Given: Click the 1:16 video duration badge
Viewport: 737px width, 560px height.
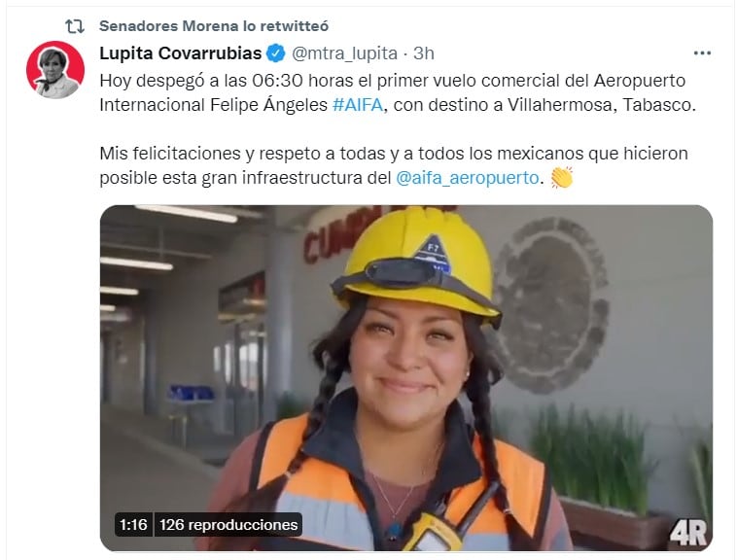Looking at the screenshot, I should (133, 524).
